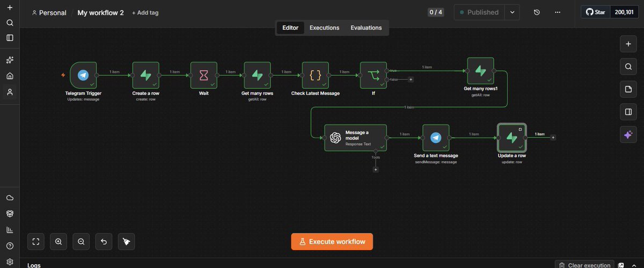Select the Message a model OpenAI node
Screen dimensions: 644x268
click(355, 138)
